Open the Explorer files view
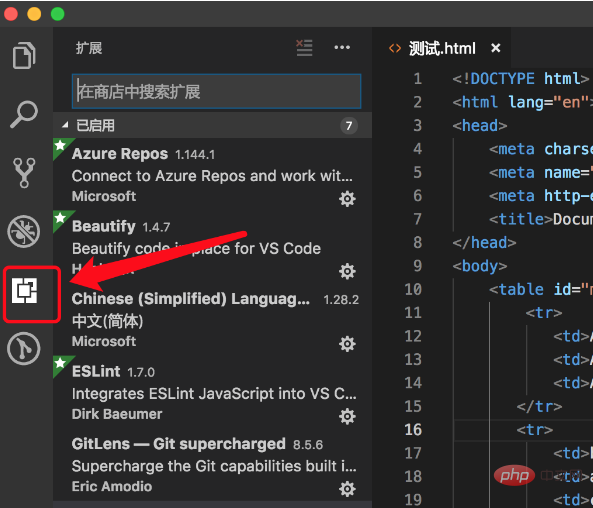This screenshot has width=593, height=508. pos(24,55)
